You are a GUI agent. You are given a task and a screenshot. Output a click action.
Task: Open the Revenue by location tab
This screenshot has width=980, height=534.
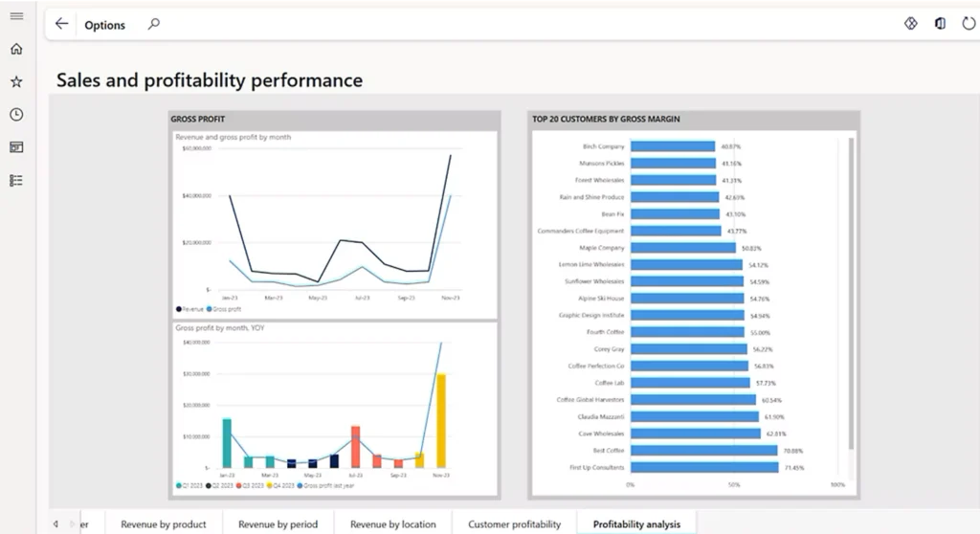point(392,523)
